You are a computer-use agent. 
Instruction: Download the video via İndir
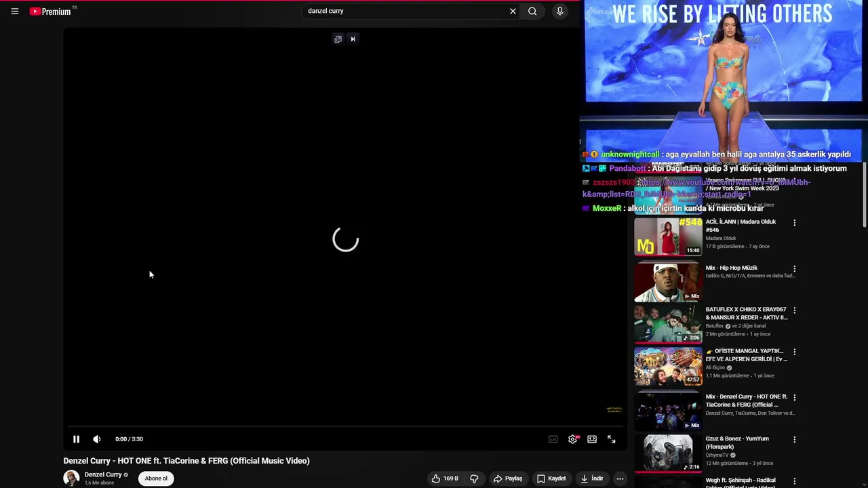(592, 479)
